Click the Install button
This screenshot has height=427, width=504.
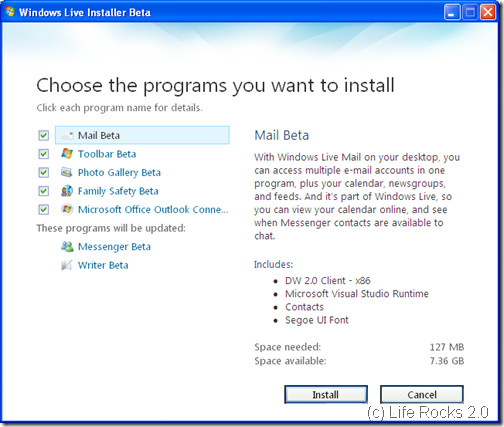(326, 395)
